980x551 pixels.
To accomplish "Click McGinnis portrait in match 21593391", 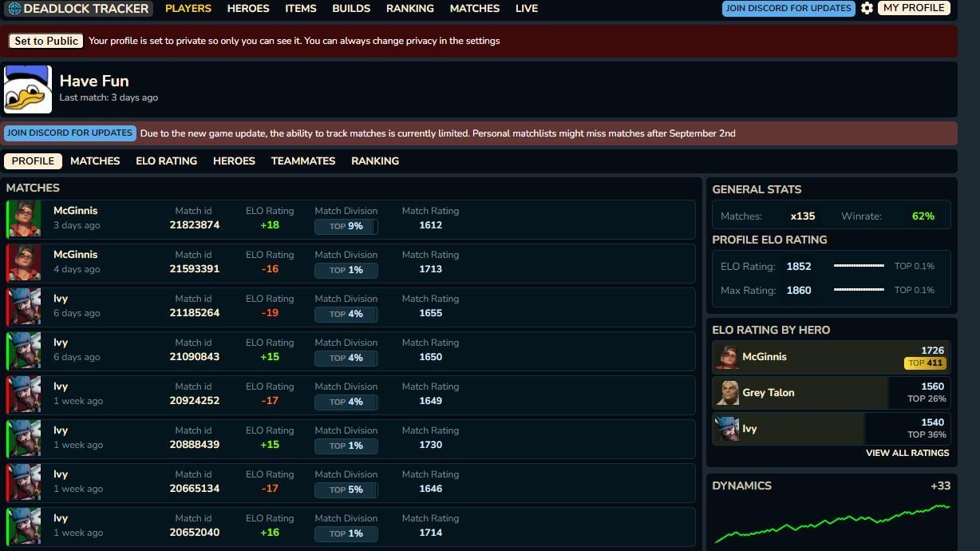I will [x=25, y=264].
